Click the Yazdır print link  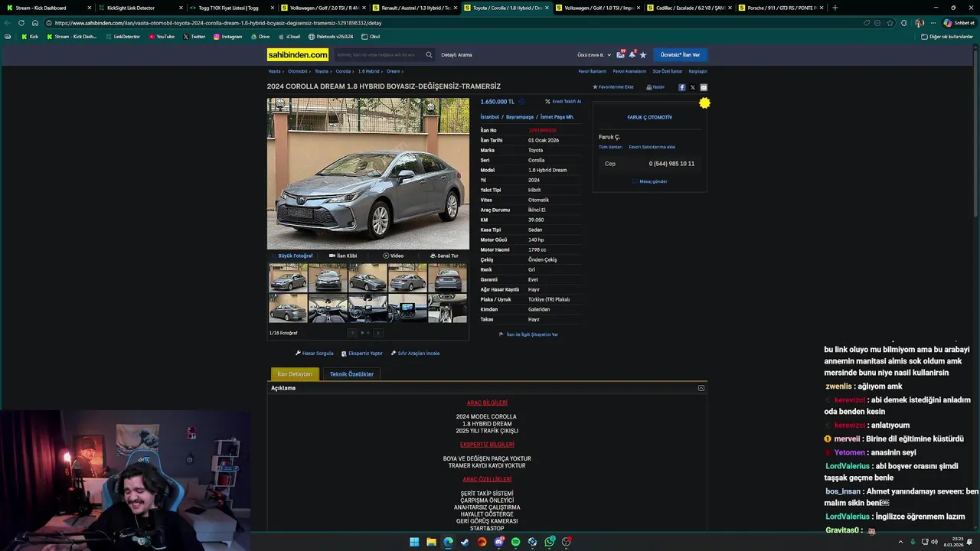655,87
